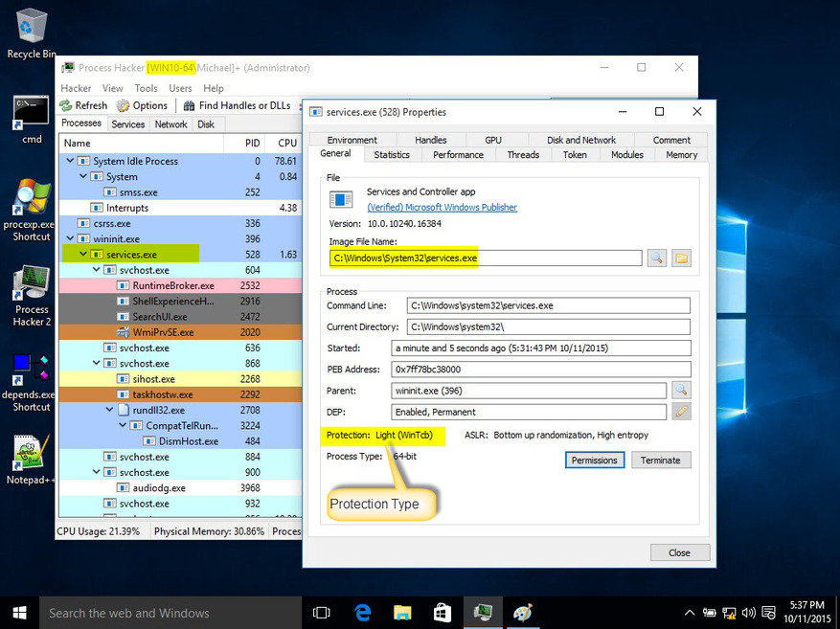Viewport: 840px width, 629px height.
Task: Switch to Process Hacker taskbar icon
Action: (483, 613)
